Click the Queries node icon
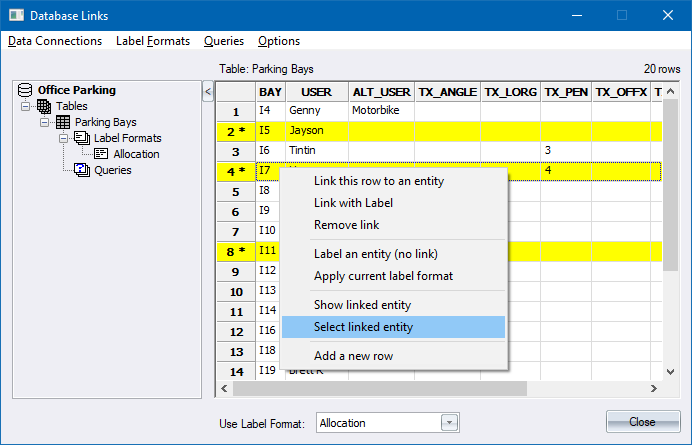 pos(82,170)
